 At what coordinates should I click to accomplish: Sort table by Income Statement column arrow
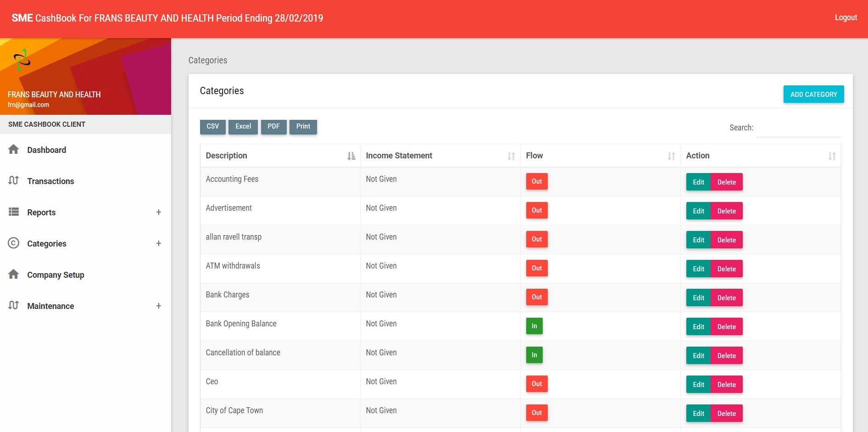[x=511, y=156]
